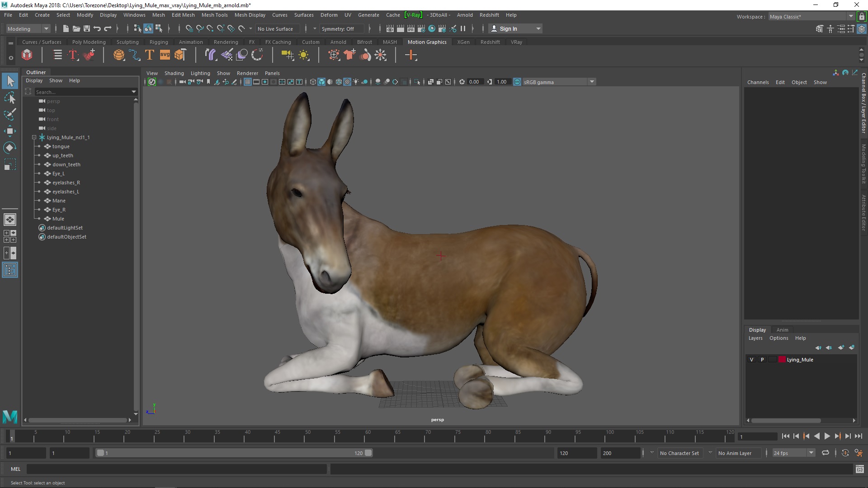Switch to single pane layout icon
Screen dimensions: 868x488
coord(9,220)
